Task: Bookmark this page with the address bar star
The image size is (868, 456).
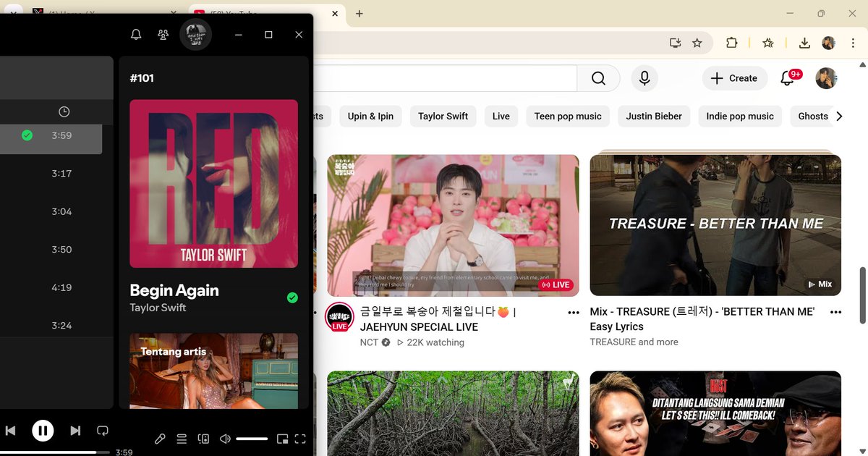Action: click(x=697, y=43)
